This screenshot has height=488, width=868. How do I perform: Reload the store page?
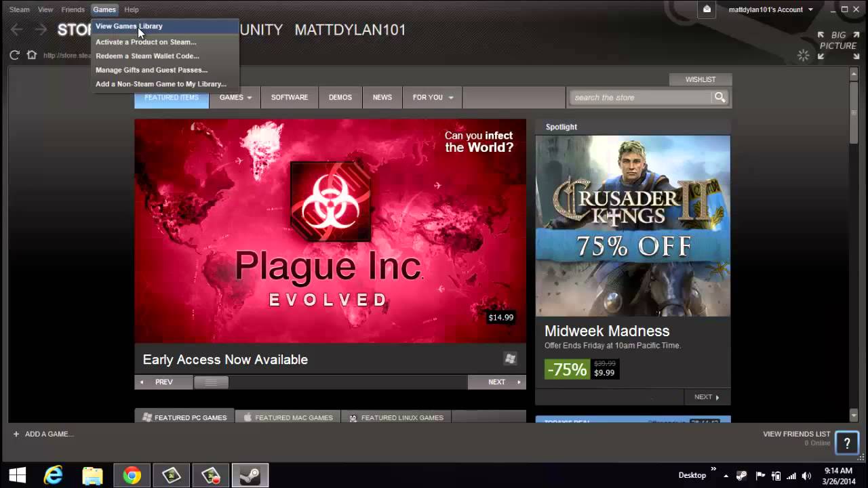click(x=14, y=55)
